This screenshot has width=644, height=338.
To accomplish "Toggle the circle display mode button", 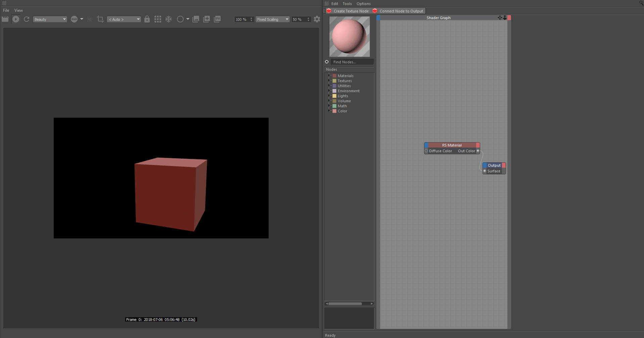I will tap(180, 19).
